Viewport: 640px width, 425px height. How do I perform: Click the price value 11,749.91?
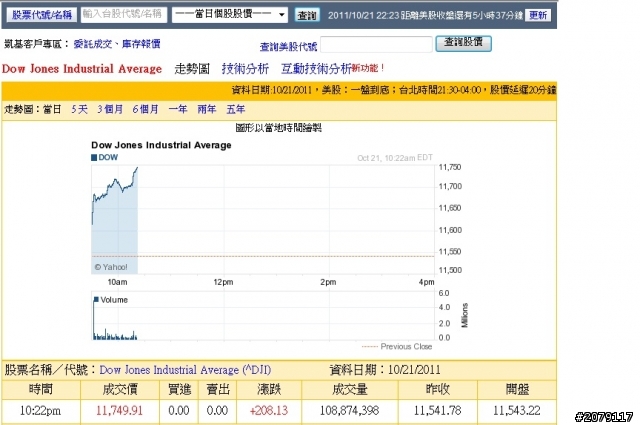coord(120,410)
